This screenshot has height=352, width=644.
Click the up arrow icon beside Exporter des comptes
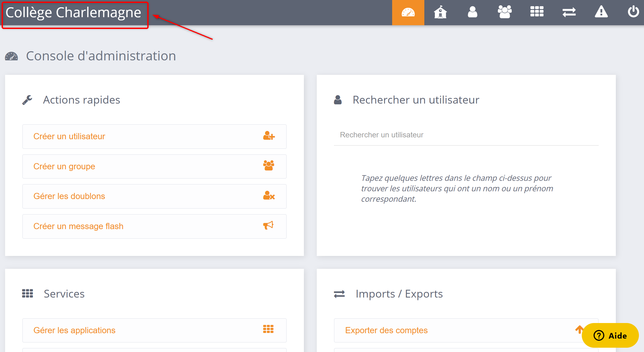point(579,329)
